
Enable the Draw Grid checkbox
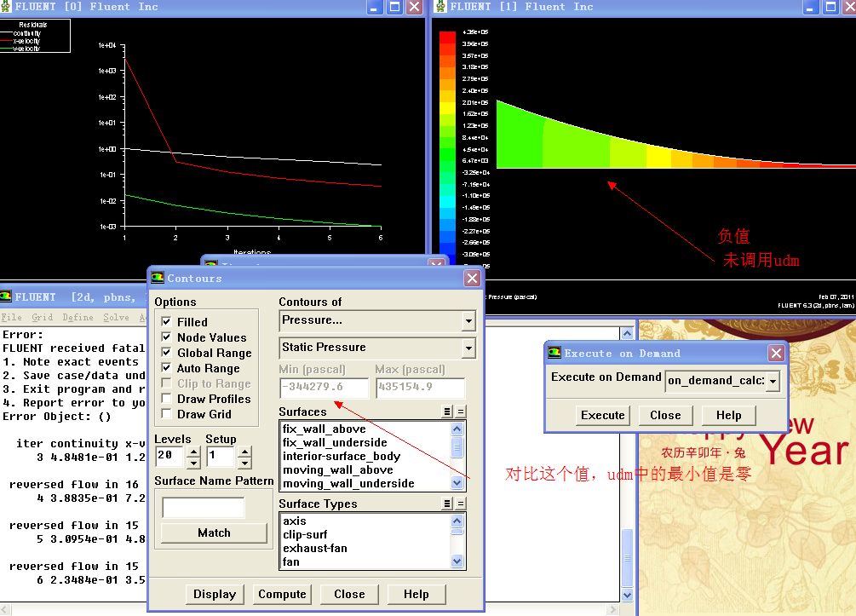[x=167, y=414]
